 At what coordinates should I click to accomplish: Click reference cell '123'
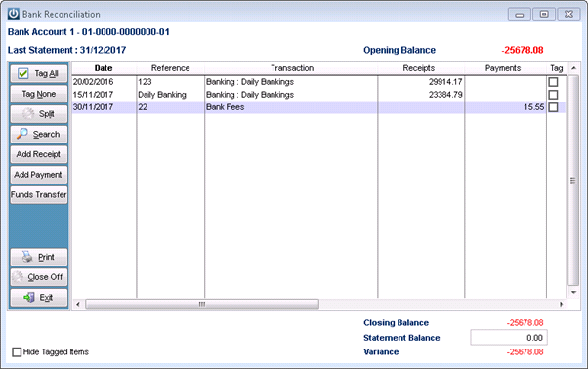click(171, 82)
